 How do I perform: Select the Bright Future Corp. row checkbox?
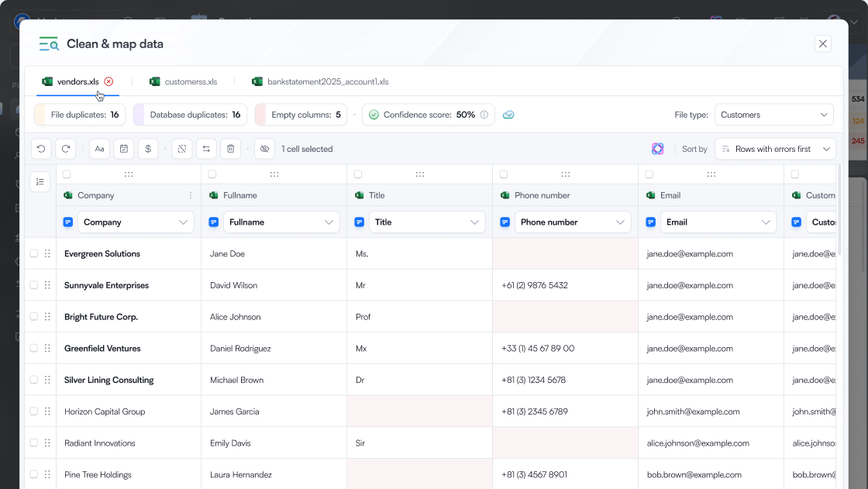[34, 317]
